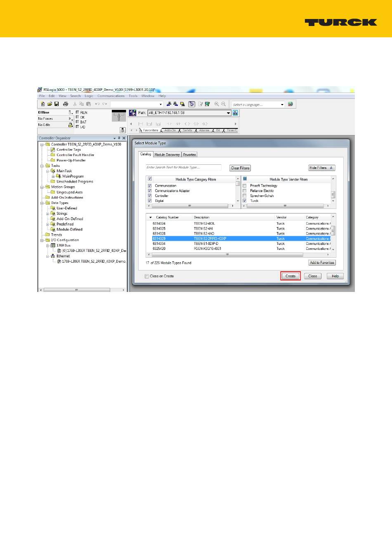Expand the MainProgram tree node
This screenshot has height=555, width=392.
point(53,176)
